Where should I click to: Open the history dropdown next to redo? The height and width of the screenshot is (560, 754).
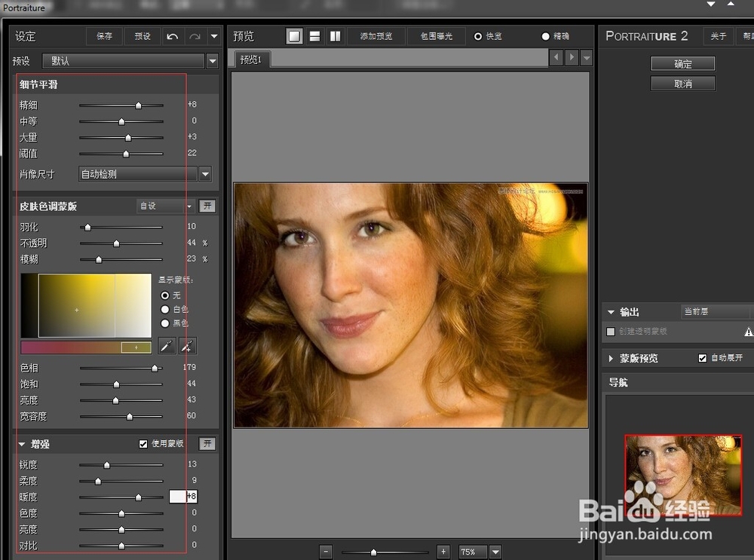coord(214,36)
